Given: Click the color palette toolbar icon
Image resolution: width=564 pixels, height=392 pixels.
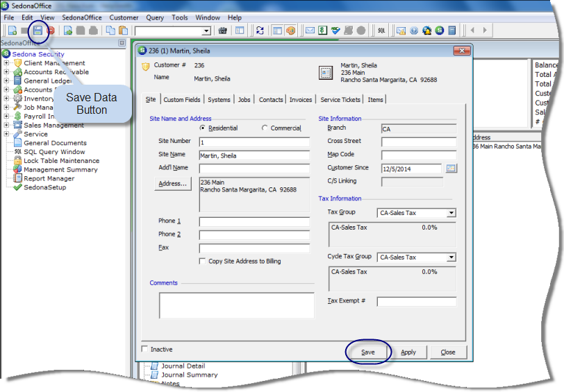Looking at the screenshot, I should [290, 31].
